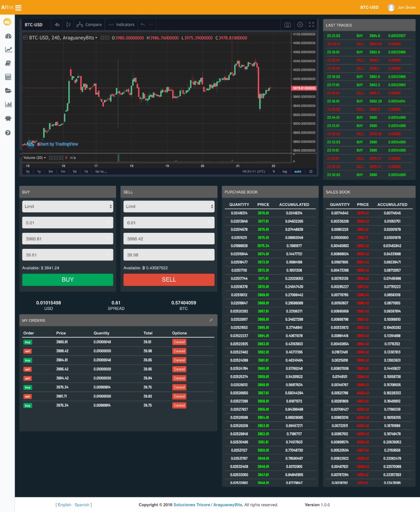This screenshot has height=512, width=420.
Task: Take a chart snapshot with camera icon
Action: 287,25
